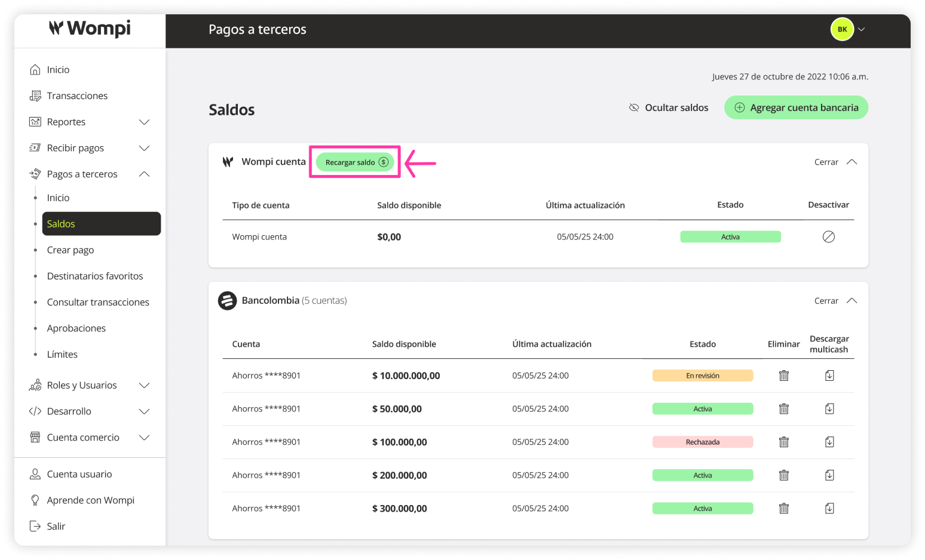Click the Roles y Usuarios icon
The image size is (925, 560).
[35, 385]
